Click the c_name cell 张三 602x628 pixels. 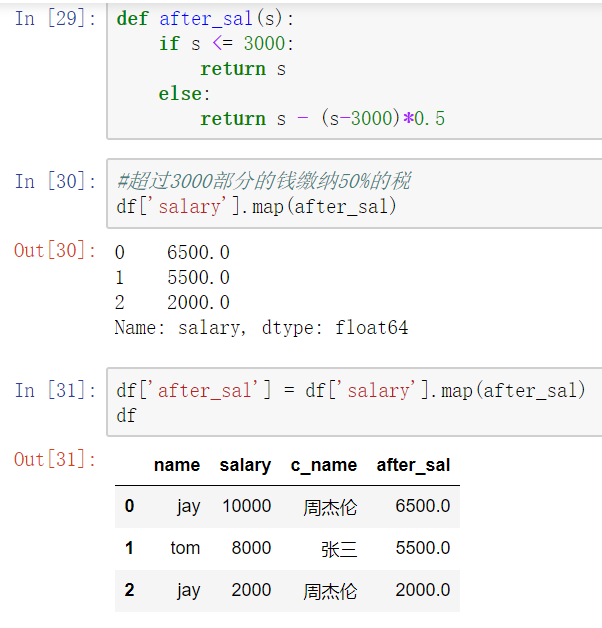tap(339, 549)
